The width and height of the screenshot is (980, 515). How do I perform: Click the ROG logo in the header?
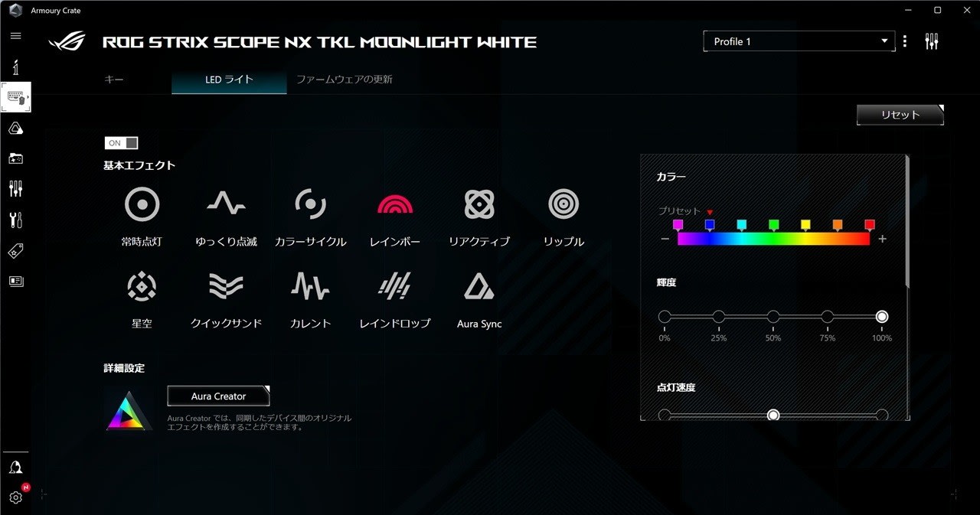point(68,41)
